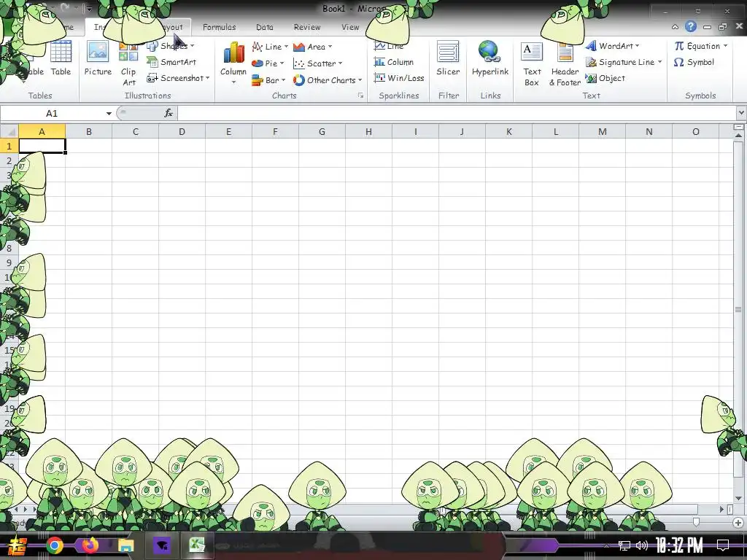Click the vertical scrollbar down arrow
This screenshot has width=747, height=560.
738,498
